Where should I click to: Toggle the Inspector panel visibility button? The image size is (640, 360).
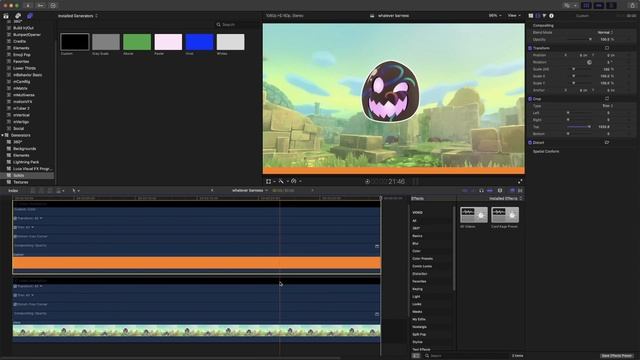click(x=611, y=5)
